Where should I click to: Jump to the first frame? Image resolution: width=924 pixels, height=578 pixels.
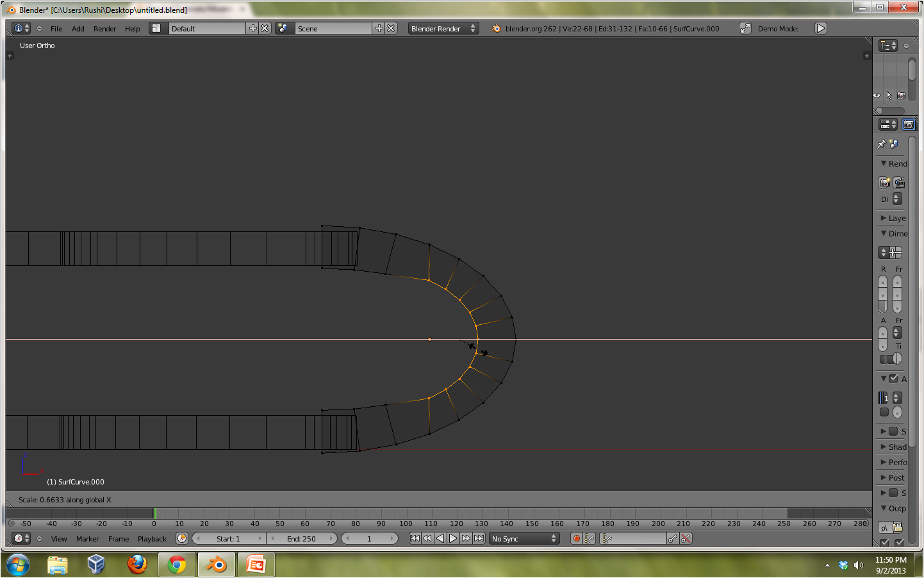click(415, 538)
